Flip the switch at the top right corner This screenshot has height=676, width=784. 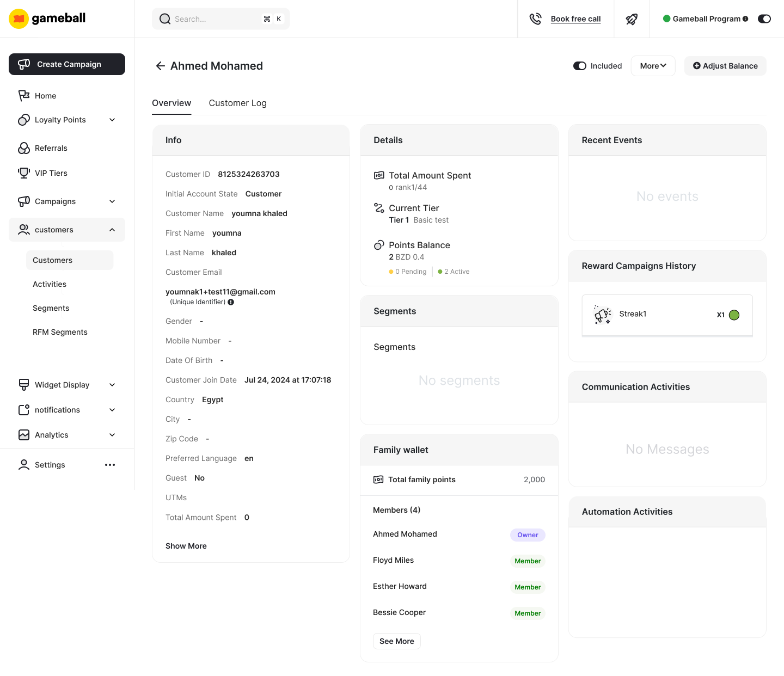pyautogui.click(x=764, y=19)
